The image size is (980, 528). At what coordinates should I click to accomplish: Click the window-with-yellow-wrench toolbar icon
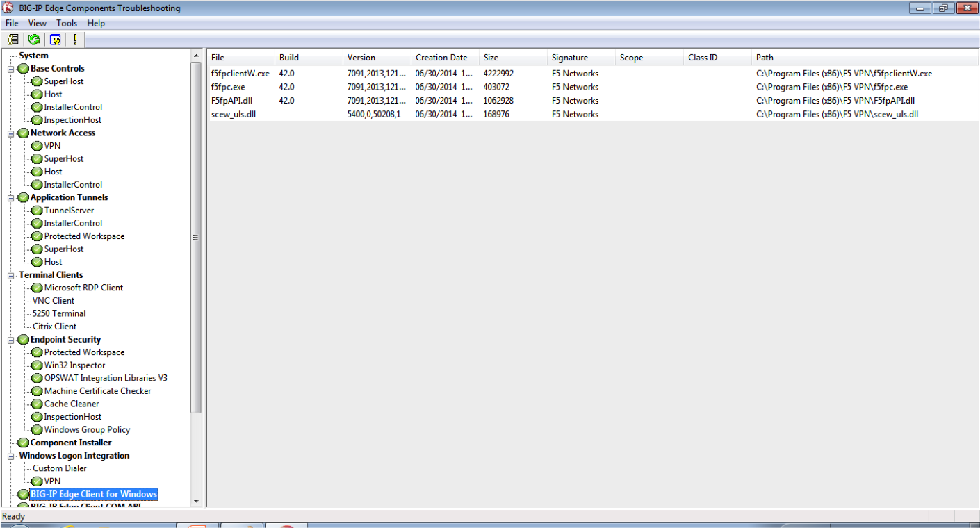pos(55,40)
